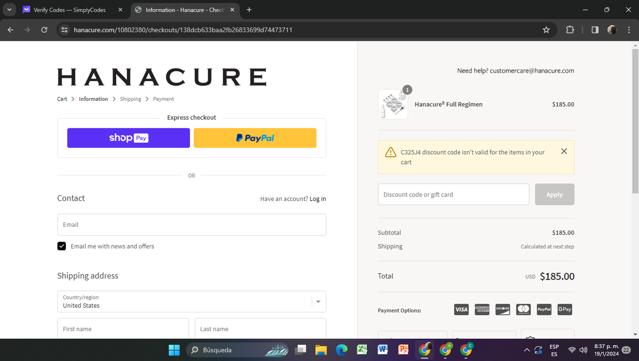Switch the ESP keyboard language indicator
639x361 pixels.
point(554,350)
